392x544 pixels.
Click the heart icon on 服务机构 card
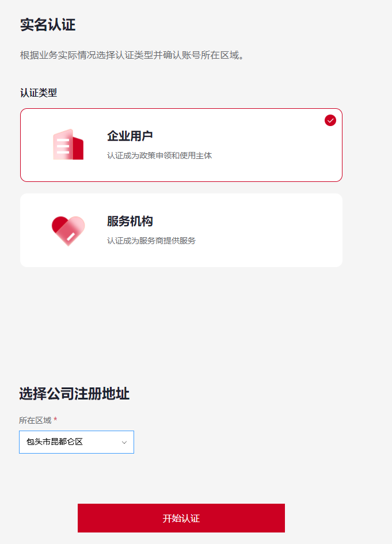pos(68,230)
